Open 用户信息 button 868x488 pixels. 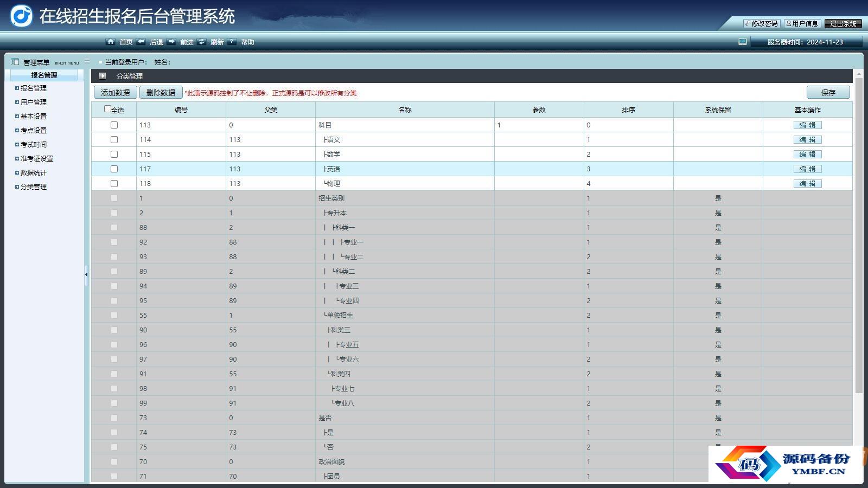click(x=802, y=23)
